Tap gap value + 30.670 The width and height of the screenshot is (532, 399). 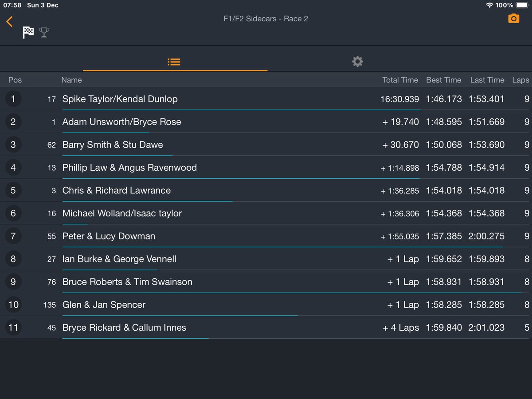(x=400, y=145)
